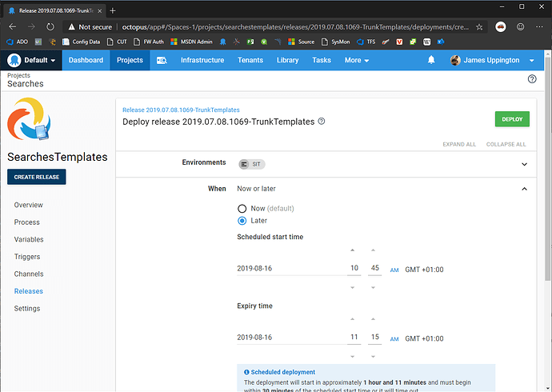Open the MSDN Admin bookmark
Screen dimensions: 552x392
point(191,42)
